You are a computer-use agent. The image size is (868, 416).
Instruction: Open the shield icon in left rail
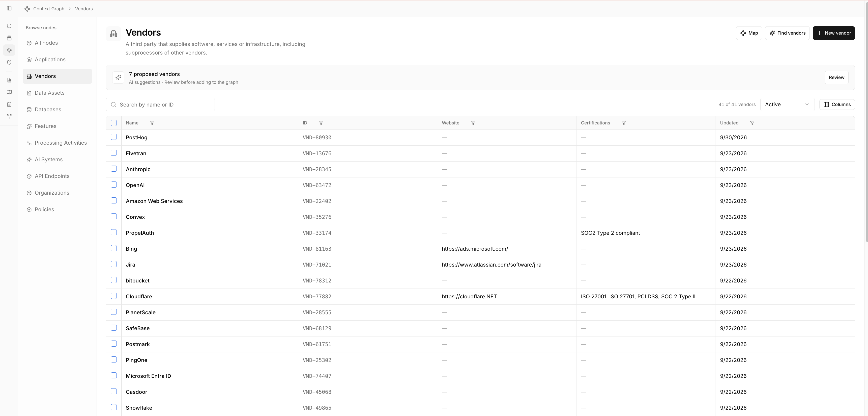pos(9,62)
